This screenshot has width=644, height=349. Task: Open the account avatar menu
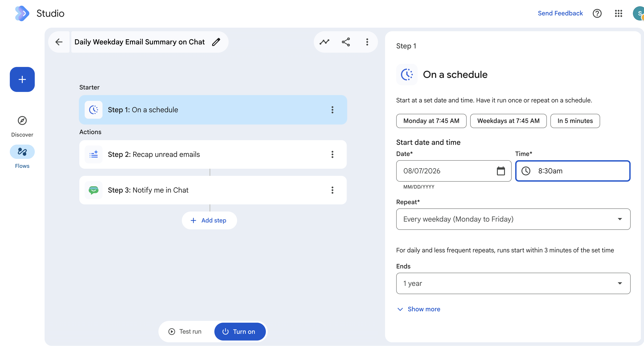click(638, 13)
